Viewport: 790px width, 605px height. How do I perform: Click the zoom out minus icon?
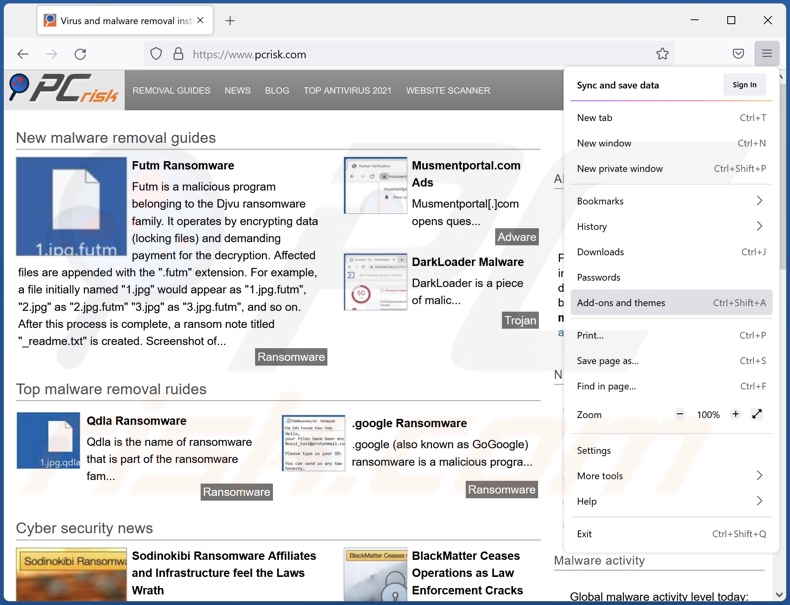[680, 414]
